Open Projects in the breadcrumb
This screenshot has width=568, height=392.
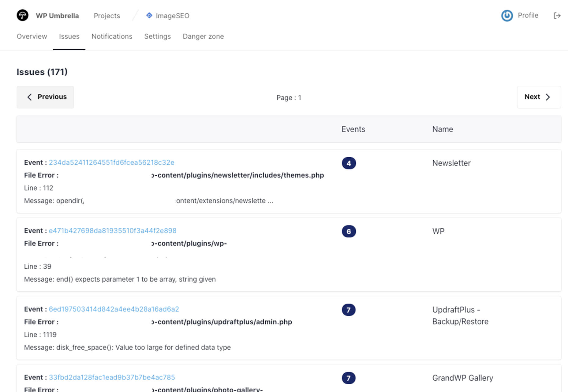point(107,16)
